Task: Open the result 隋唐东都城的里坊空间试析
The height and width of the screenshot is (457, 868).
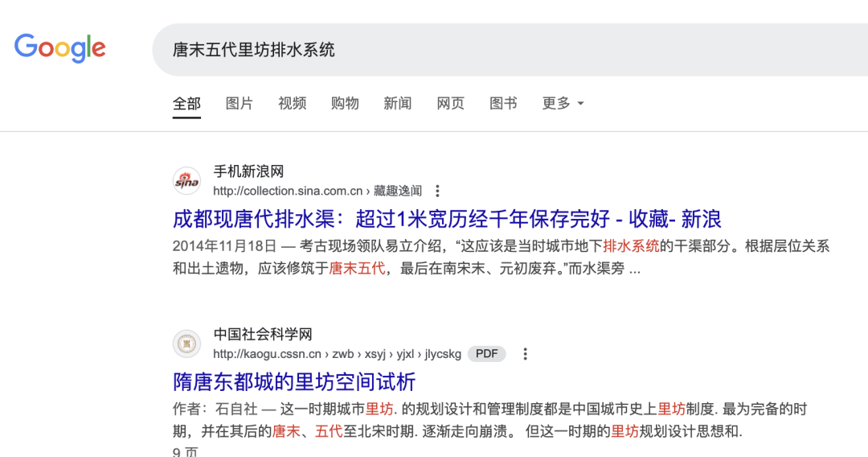Action: [x=294, y=382]
